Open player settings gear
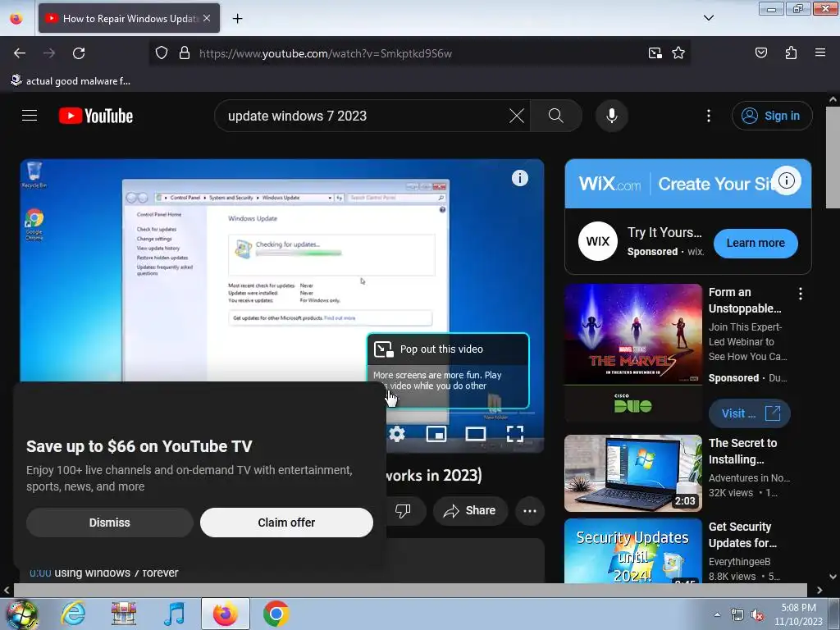840x630 pixels. click(397, 433)
